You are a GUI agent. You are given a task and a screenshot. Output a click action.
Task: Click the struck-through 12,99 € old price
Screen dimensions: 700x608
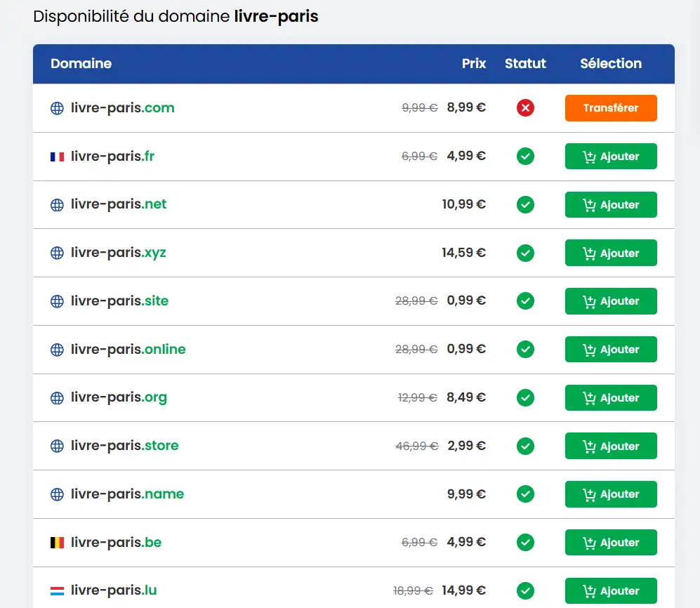418,398
